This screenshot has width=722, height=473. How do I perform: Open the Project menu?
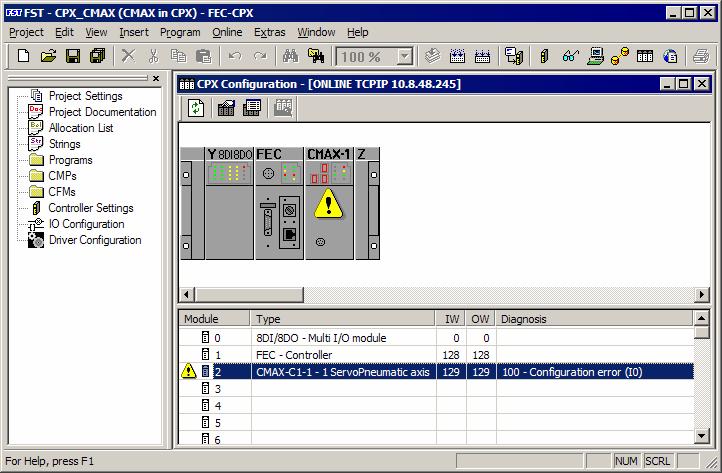click(x=26, y=32)
